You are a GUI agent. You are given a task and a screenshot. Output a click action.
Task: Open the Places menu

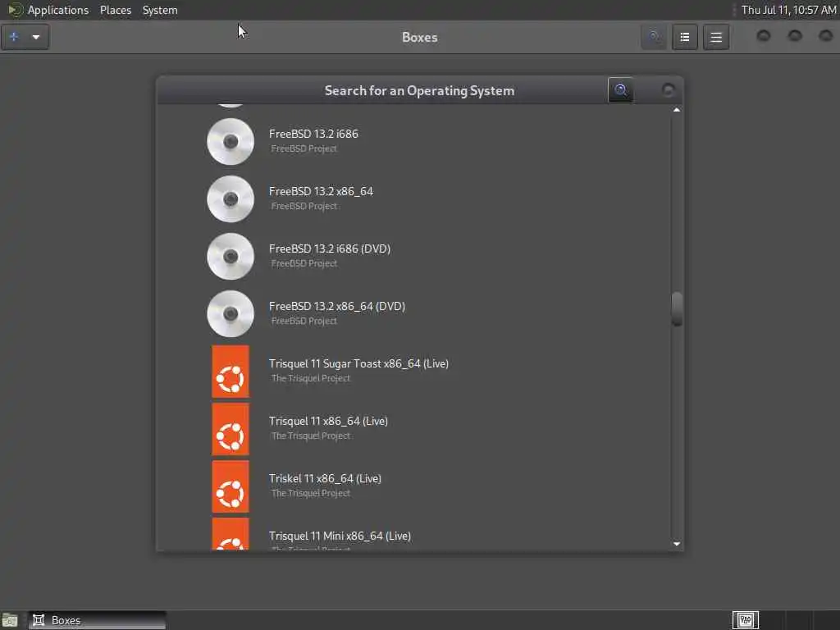(x=116, y=10)
